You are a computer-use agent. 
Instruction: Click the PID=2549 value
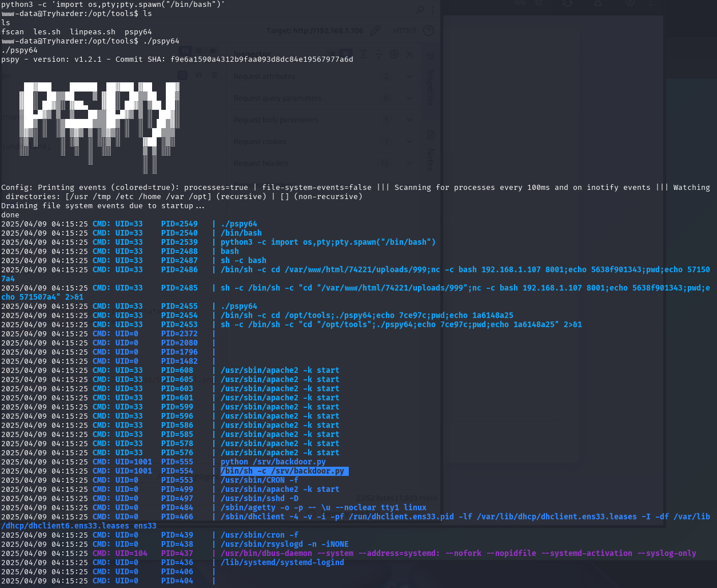[x=180, y=224]
